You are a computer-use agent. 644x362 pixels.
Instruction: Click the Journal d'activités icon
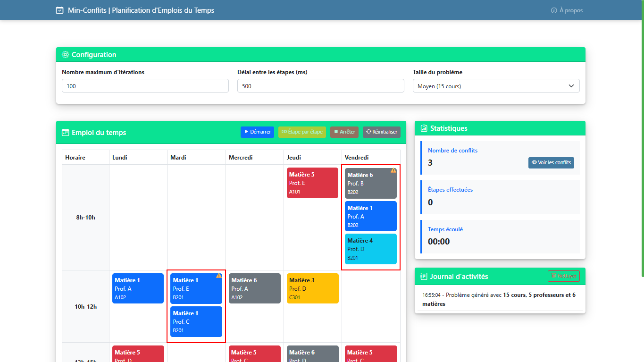coord(424,276)
